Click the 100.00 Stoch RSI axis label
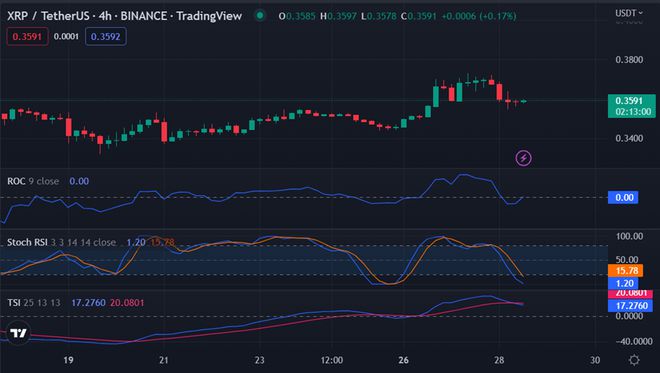 pyautogui.click(x=629, y=236)
